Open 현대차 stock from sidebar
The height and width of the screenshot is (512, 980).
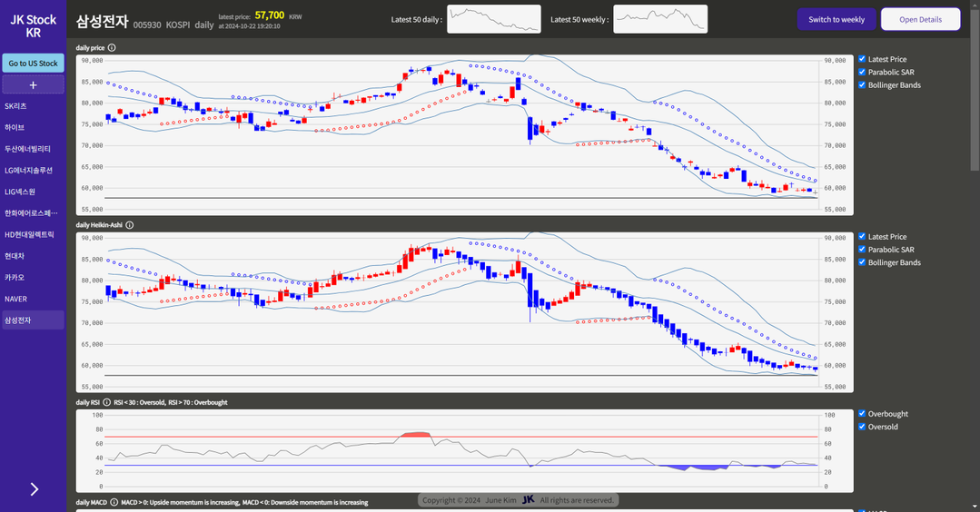[x=15, y=256]
